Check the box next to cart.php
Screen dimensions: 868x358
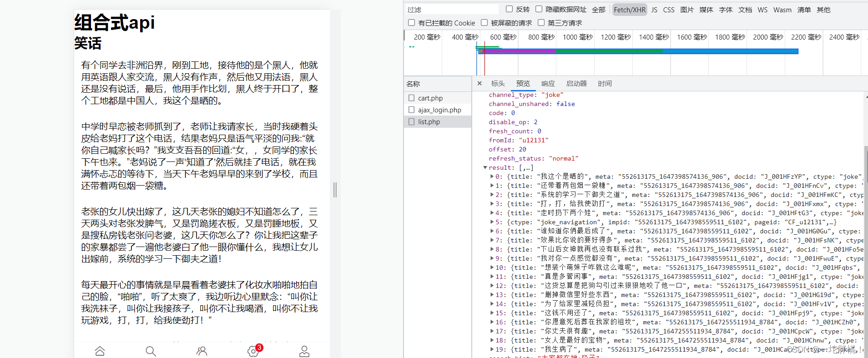click(x=412, y=98)
